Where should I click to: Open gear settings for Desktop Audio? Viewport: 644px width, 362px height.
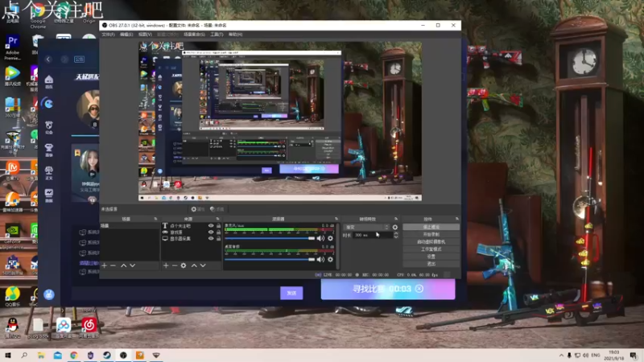point(330,259)
